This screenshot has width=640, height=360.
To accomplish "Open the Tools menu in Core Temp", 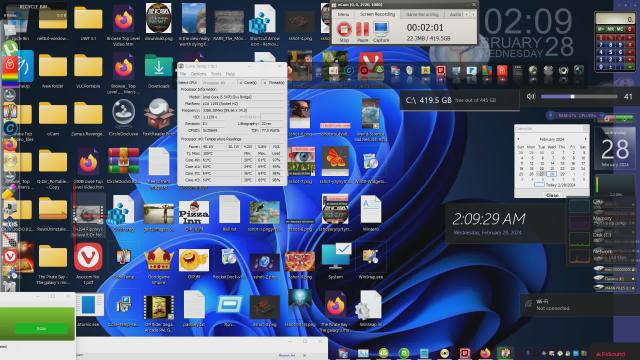I will (x=216, y=74).
